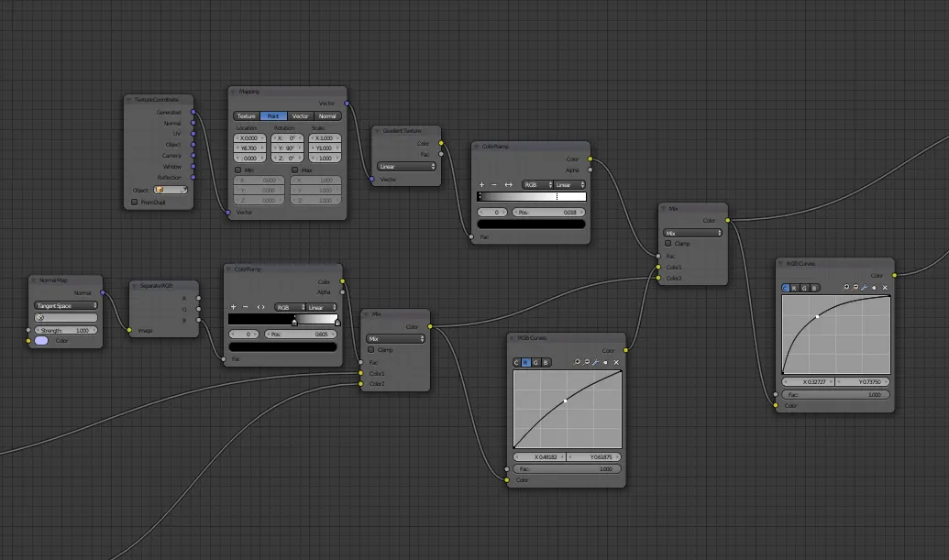
Task: Select C channel on RGB Curves X 0.48182
Action: pos(516,362)
